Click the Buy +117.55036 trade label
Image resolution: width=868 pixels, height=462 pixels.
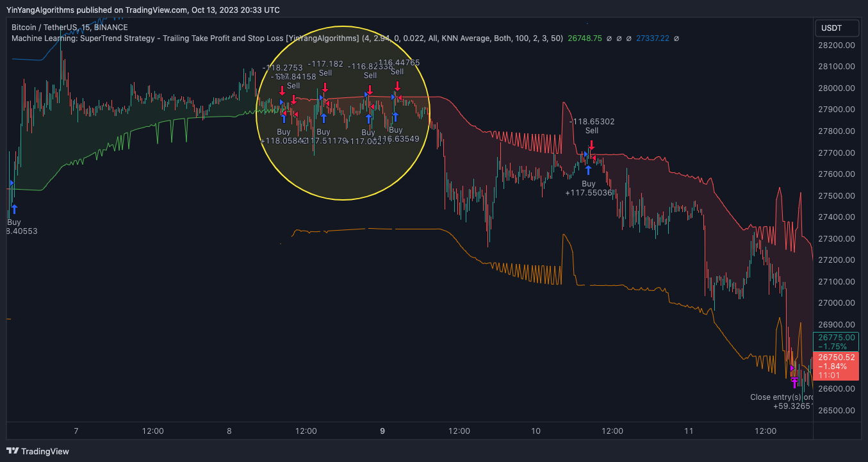588,188
